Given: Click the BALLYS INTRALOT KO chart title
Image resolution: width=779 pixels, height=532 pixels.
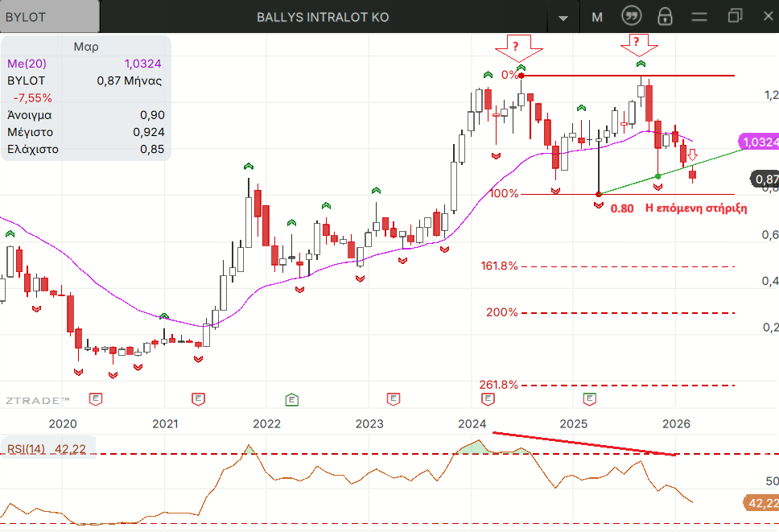Looking at the screenshot, I should pos(323,17).
